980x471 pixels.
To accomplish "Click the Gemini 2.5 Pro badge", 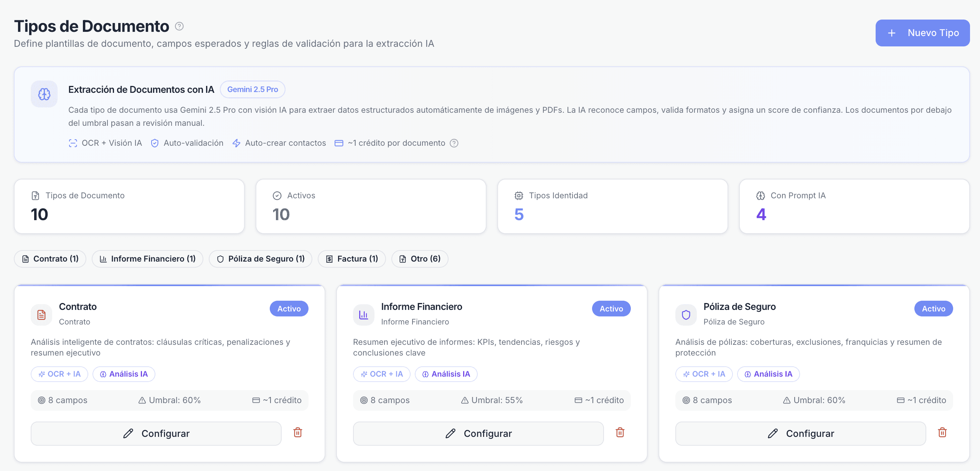I will 252,89.
